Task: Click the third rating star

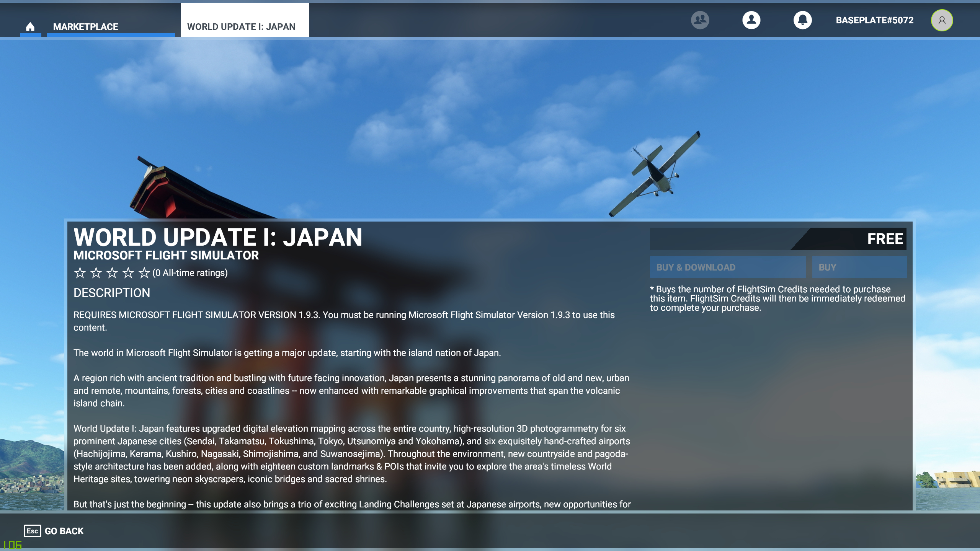Action: 112,273
